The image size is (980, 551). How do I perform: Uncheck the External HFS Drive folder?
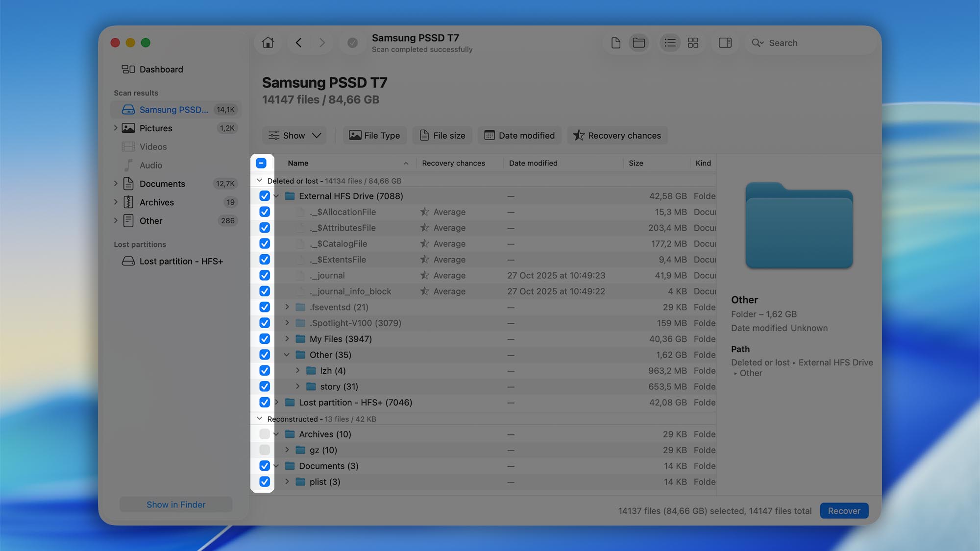pos(264,195)
